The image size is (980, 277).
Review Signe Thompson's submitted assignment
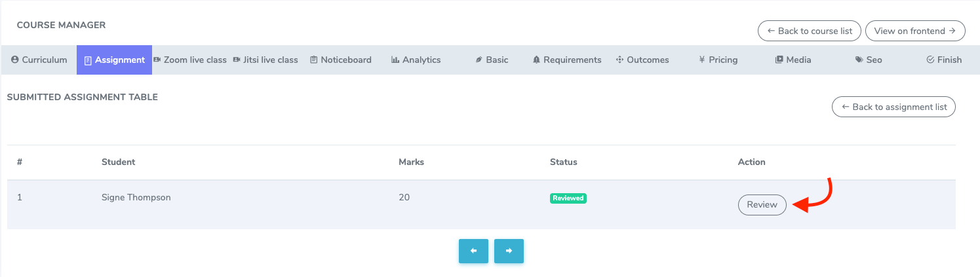coord(762,205)
